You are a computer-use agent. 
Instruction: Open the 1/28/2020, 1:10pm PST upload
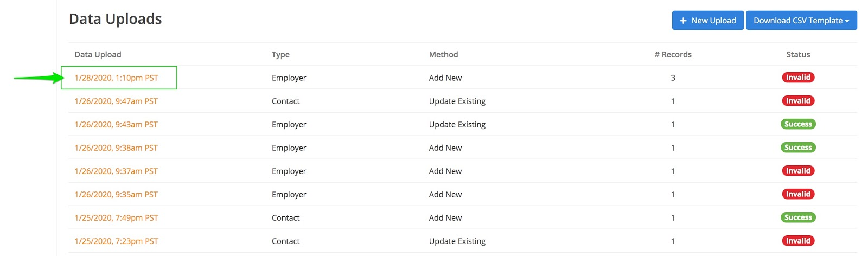click(x=117, y=78)
